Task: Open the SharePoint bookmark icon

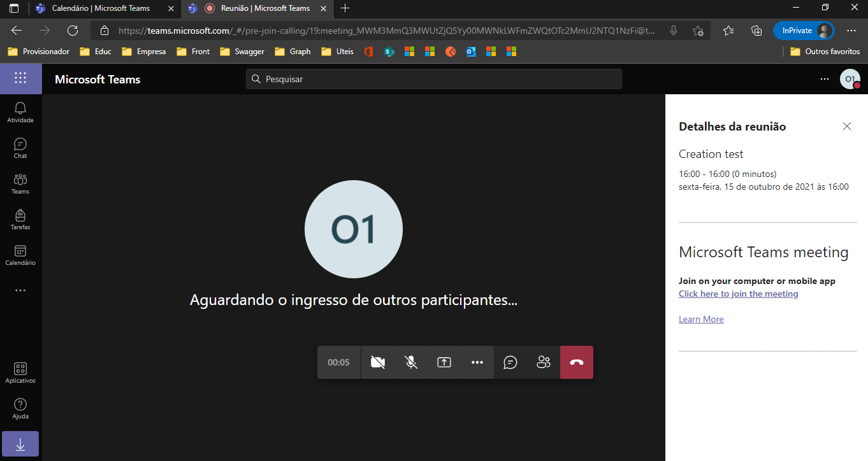Action: tap(389, 52)
